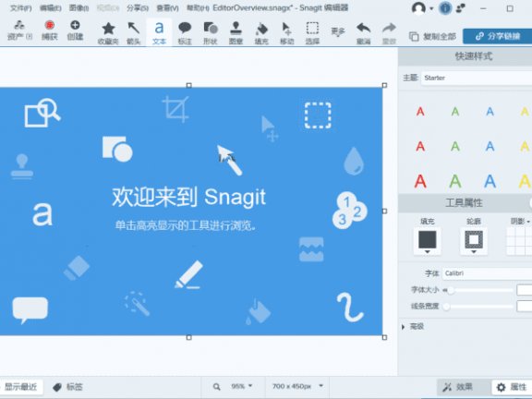Open the 资产 (Assets) library icon

[x=19, y=30]
